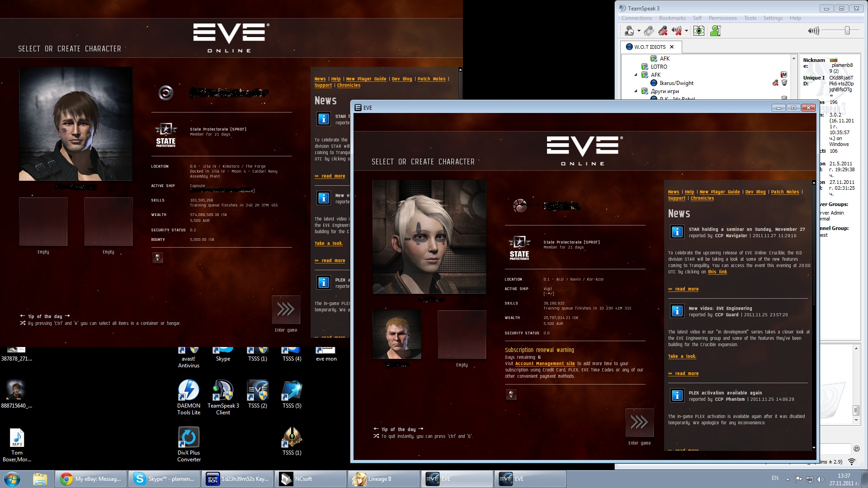
Task: Click the TeamSpeak bookmarks tag icon
Action: 649,31
